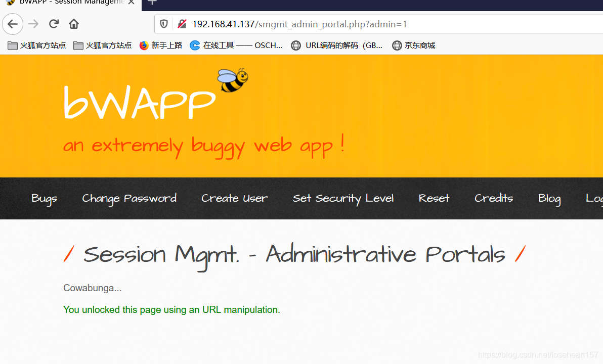Viewport: 603px width, 364px height.
Task: Open the Bugs menu item
Action: (x=44, y=198)
